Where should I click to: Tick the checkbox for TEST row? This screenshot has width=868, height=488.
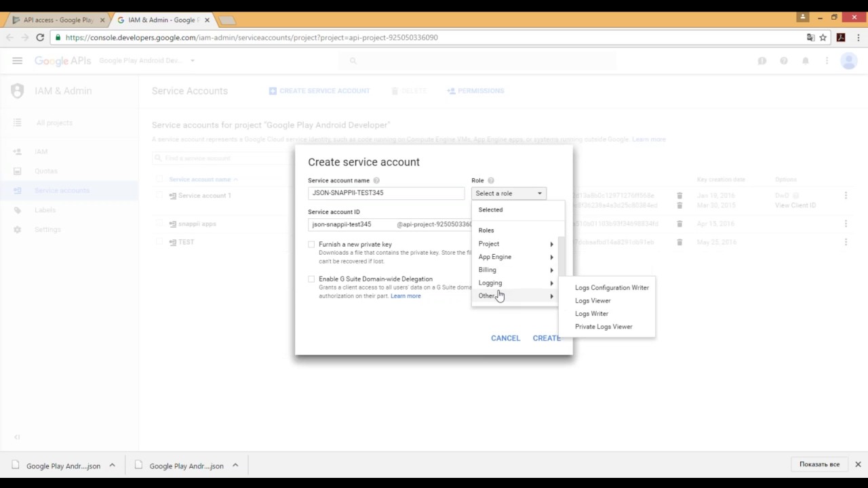click(x=159, y=242)
